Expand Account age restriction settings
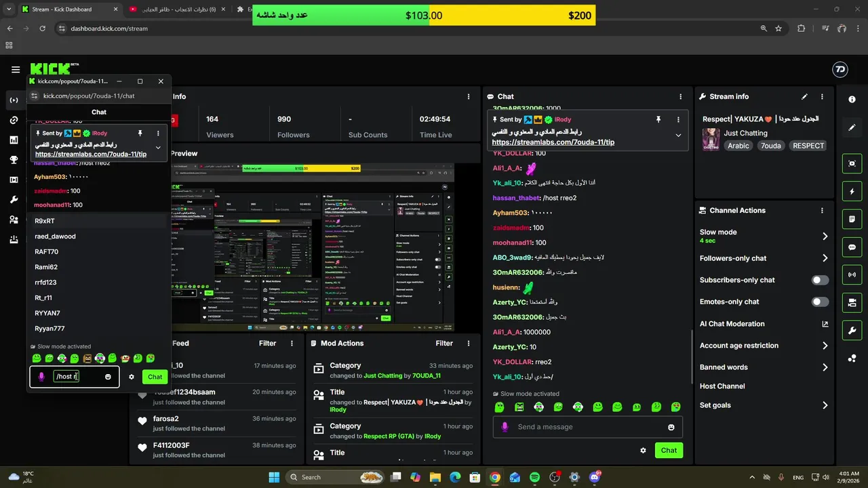This screenshot has width=868, height=488. [825, 346]
